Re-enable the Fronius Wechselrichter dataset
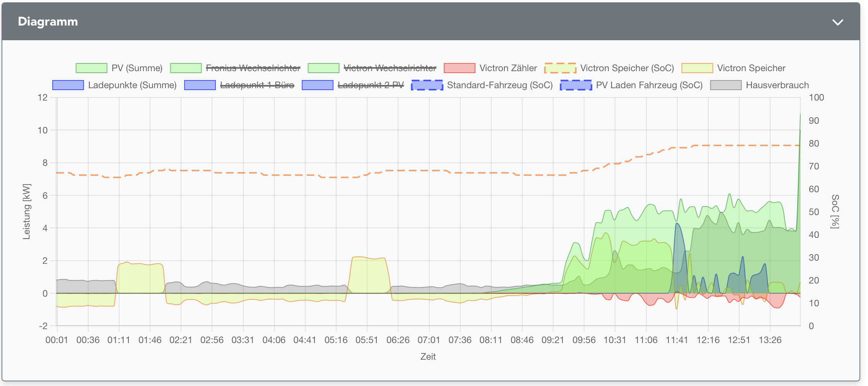 click(253, 68)
